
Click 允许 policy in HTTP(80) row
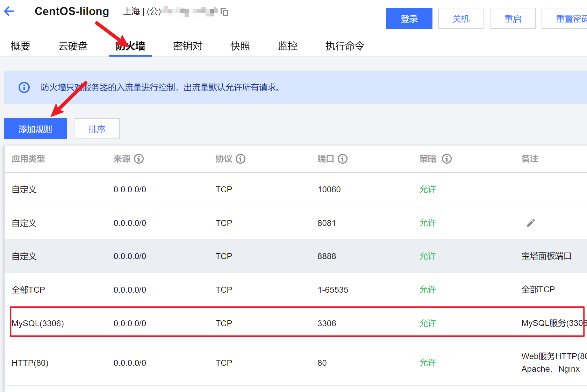(428, 363)
